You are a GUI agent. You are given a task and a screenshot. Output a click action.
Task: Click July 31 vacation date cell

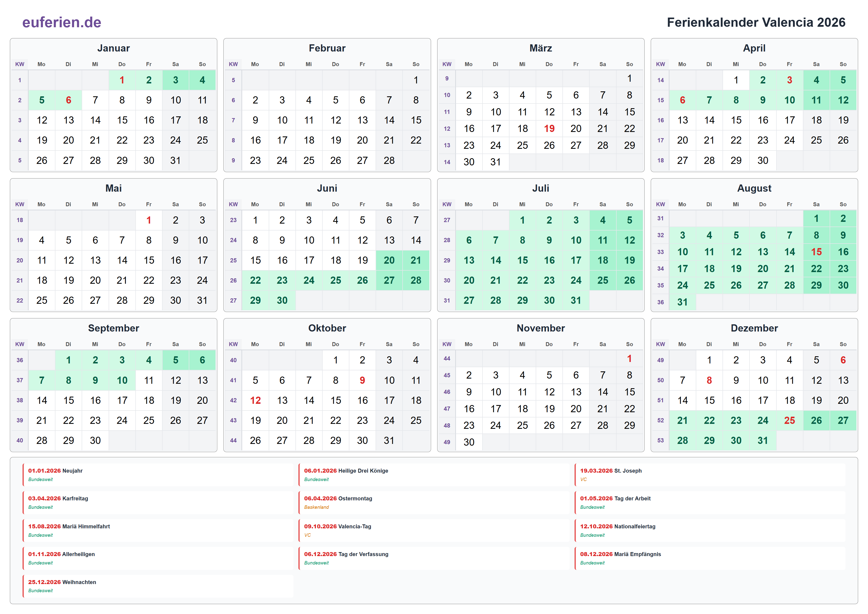576,300
